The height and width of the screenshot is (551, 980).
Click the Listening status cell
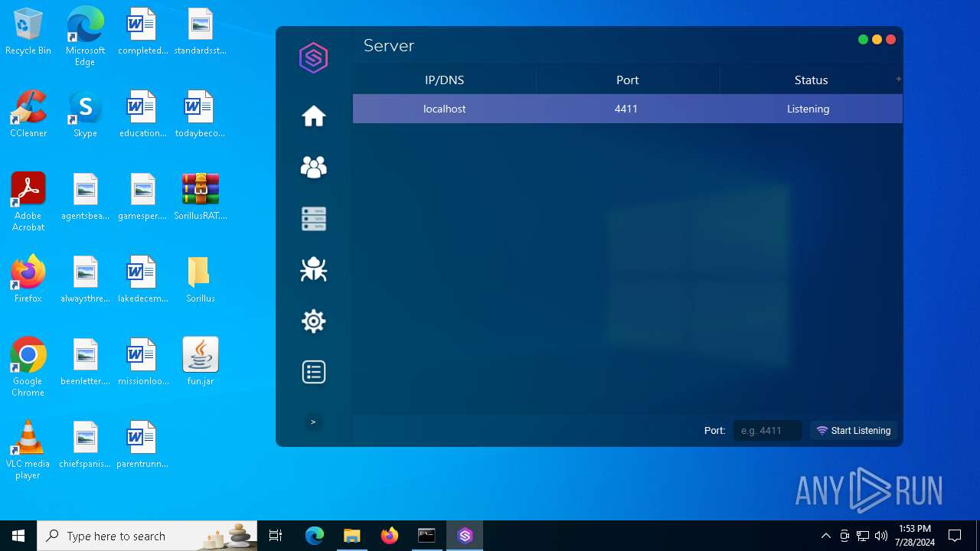pos(808,109)
